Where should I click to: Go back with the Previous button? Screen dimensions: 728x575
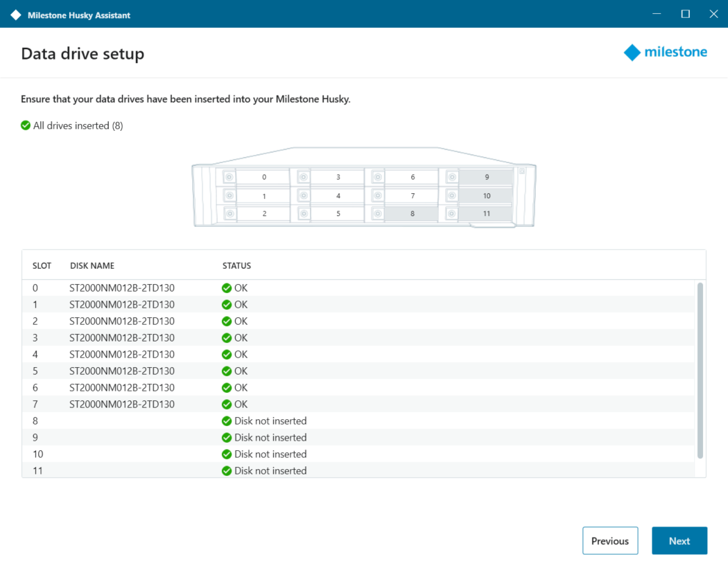point(610,541)
